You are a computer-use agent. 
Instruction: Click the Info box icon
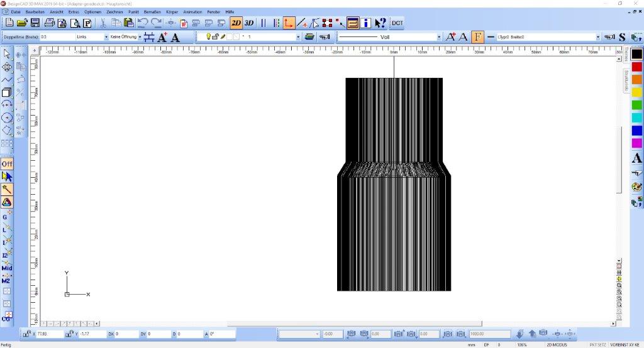(367, 23)
